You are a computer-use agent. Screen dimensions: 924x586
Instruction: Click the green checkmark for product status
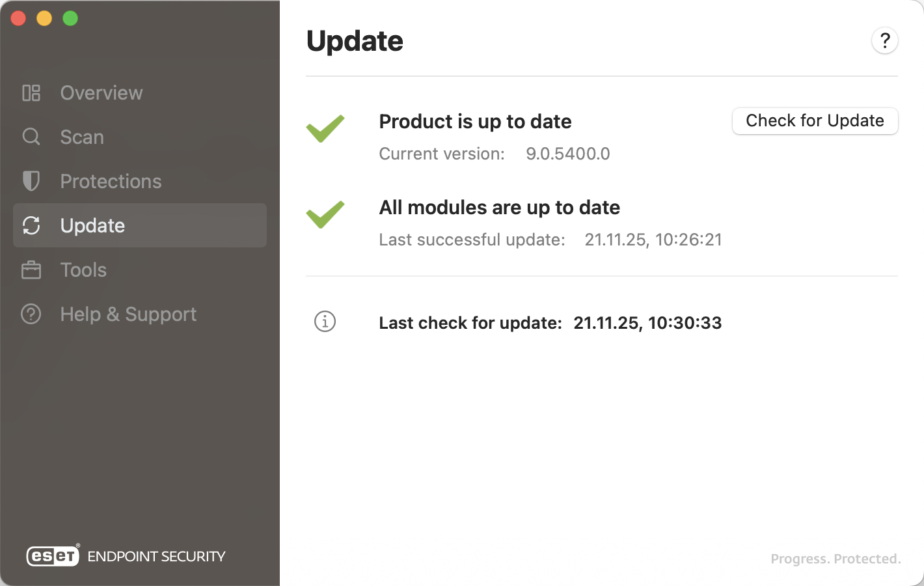(x=325, y=128)
